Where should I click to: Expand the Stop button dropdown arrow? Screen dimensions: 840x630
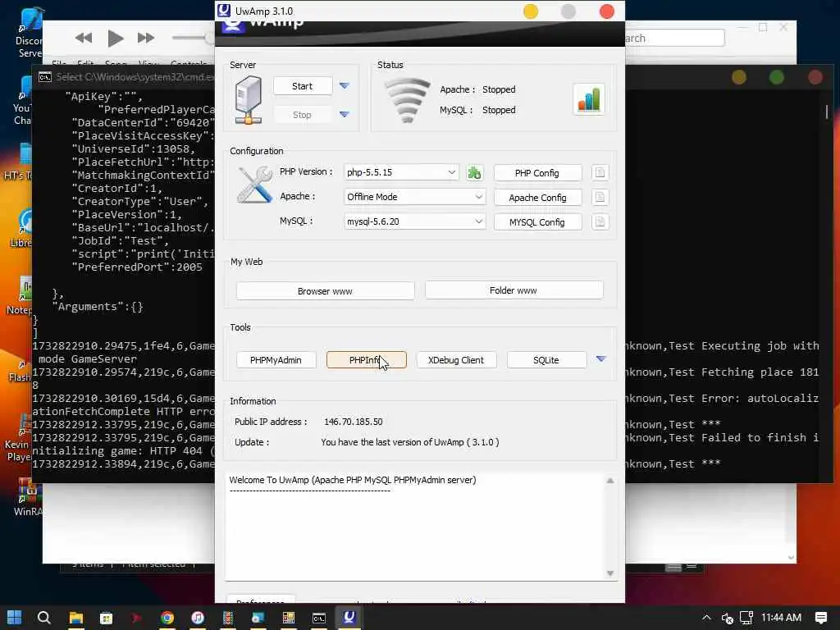click(345, 114)
